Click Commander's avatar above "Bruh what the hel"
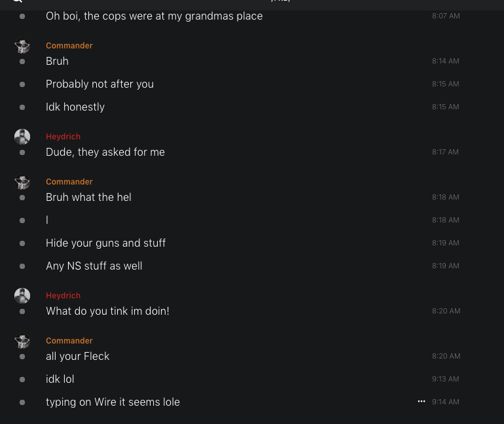Screen dimensions: 504x424 tap(22, 182)
